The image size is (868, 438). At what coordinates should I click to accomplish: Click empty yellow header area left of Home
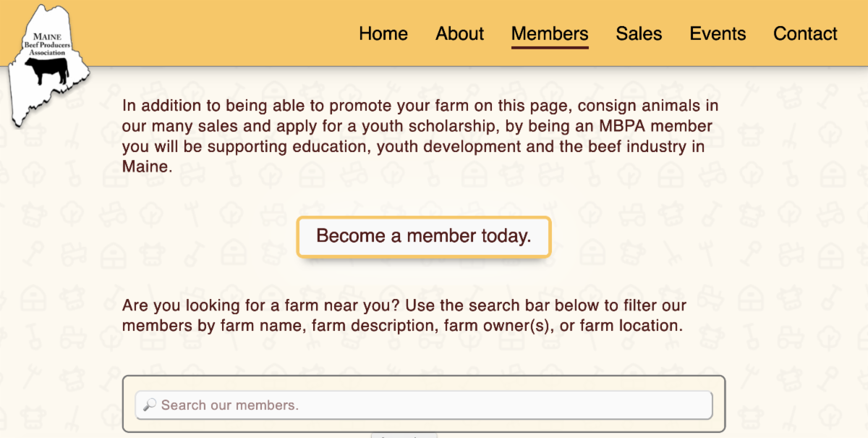(217, 34)
